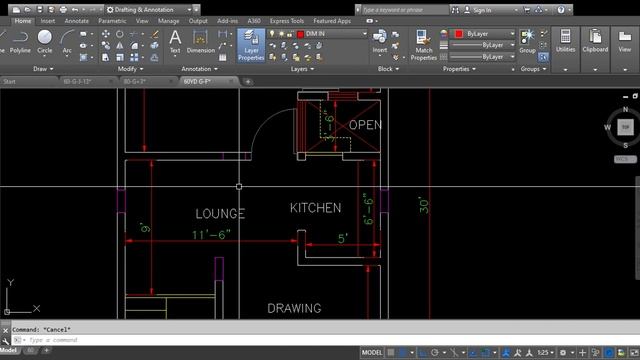Activate the Rotate tool in Modify
Image resolution: width=640 pixels, height=360 pixels.
[120, 34]
